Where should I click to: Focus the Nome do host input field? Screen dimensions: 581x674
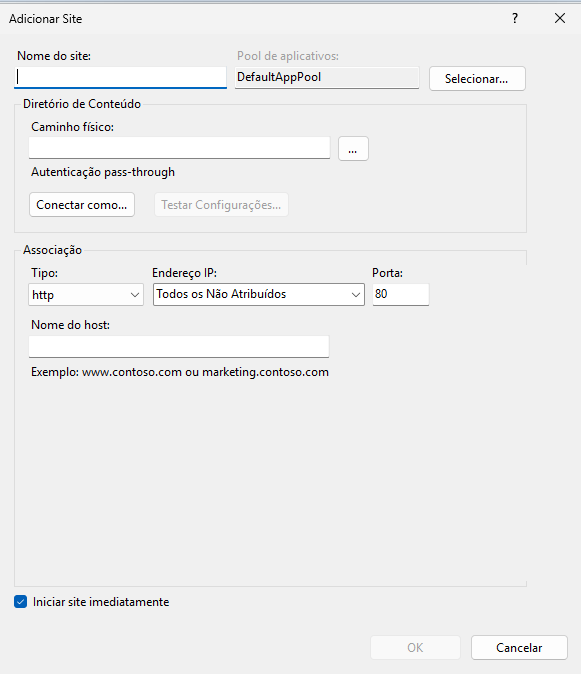coord(179,346)
